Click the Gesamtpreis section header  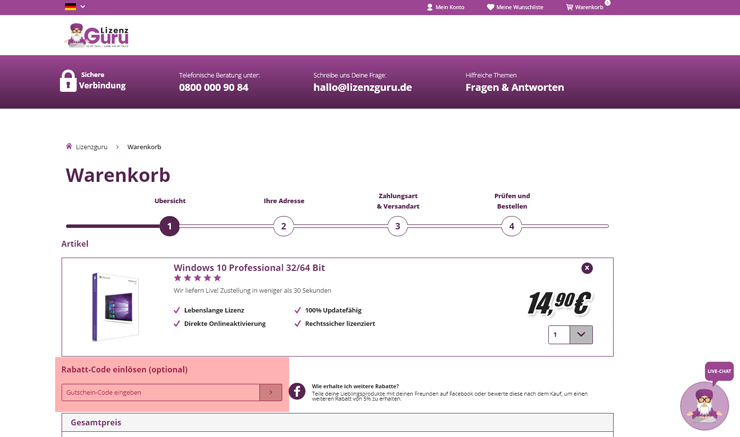coord(337,422)
